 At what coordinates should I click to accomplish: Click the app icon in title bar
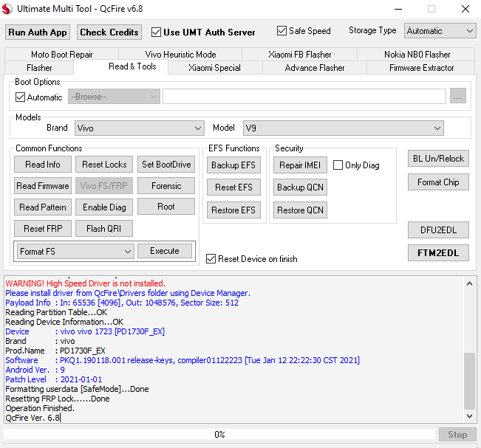tap(8, 9)
